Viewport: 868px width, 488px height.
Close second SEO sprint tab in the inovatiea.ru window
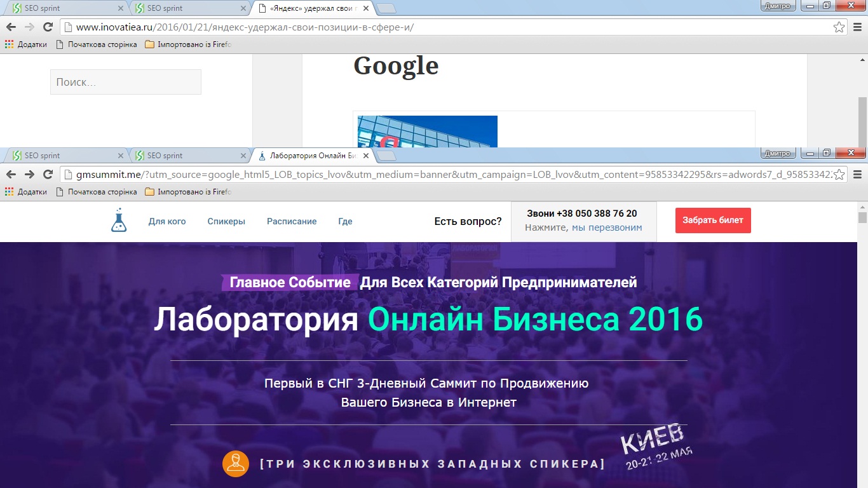coord(243,8)
